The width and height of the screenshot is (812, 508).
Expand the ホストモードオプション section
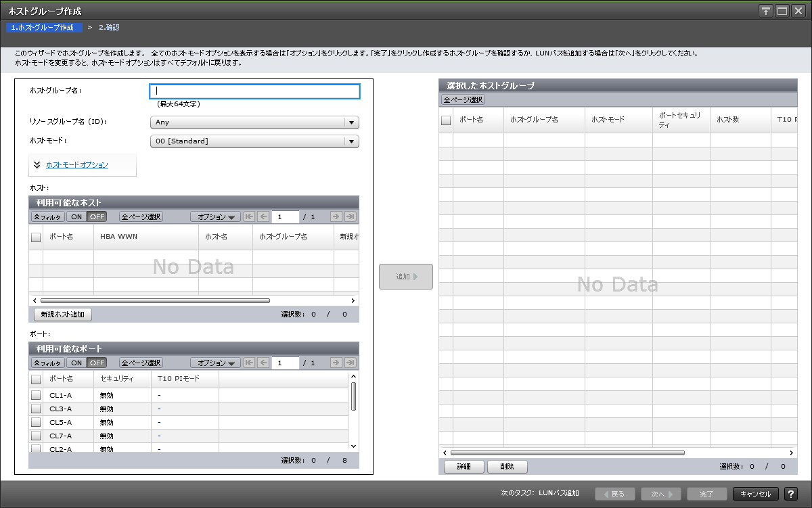(76, 164)
